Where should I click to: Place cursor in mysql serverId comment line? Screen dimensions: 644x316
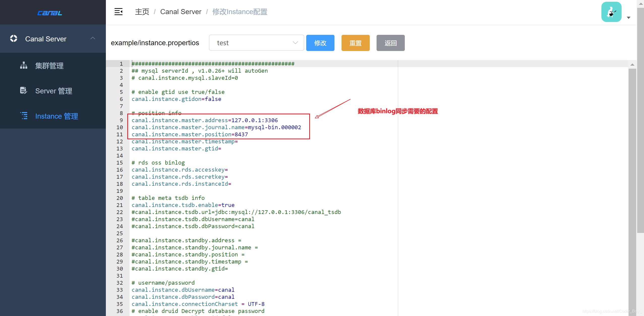(200, 71)
